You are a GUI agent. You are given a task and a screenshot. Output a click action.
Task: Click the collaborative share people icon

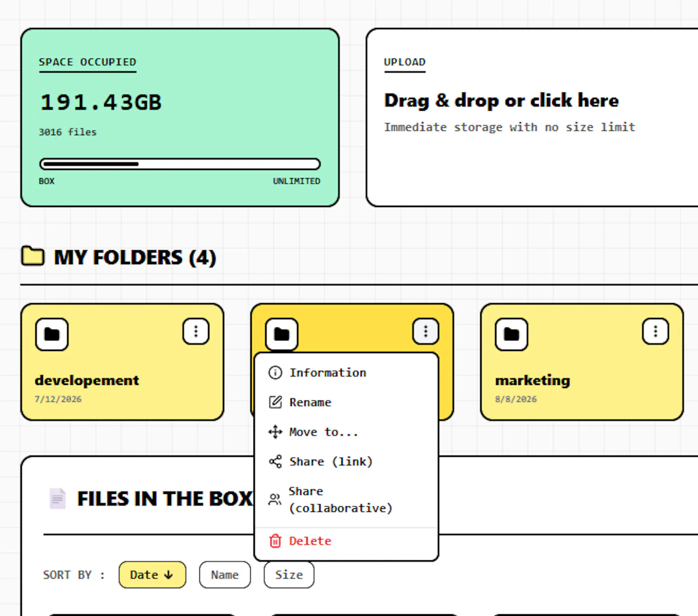275,499
